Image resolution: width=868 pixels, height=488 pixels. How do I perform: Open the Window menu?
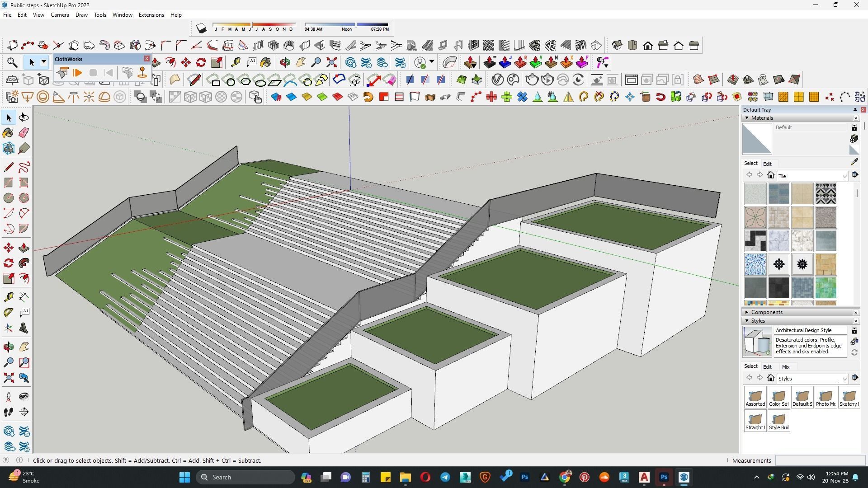click(122, 15)
